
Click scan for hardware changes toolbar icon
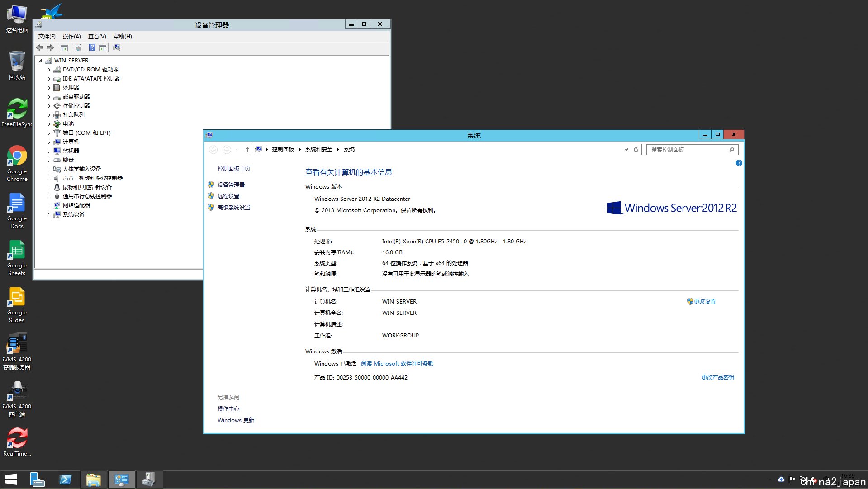click(117, 48)
